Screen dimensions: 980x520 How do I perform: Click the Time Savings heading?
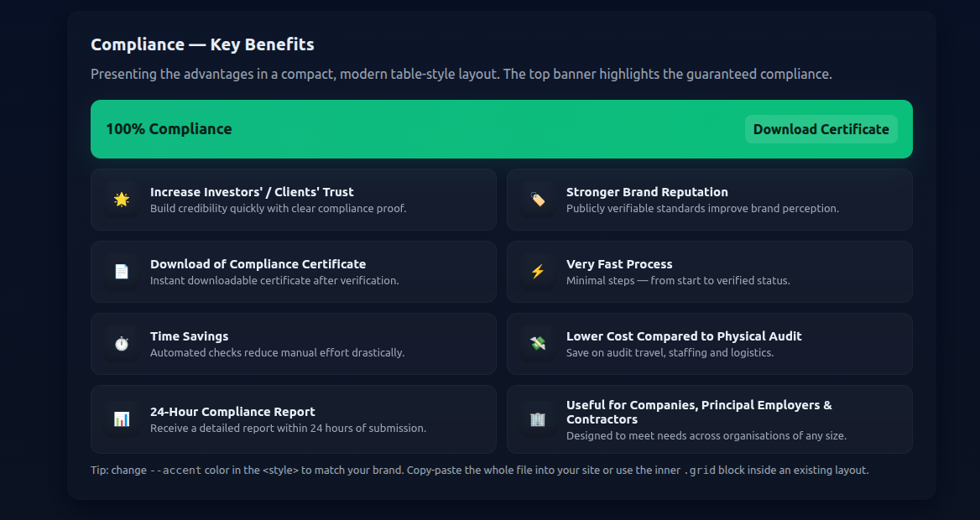point(189,336)
